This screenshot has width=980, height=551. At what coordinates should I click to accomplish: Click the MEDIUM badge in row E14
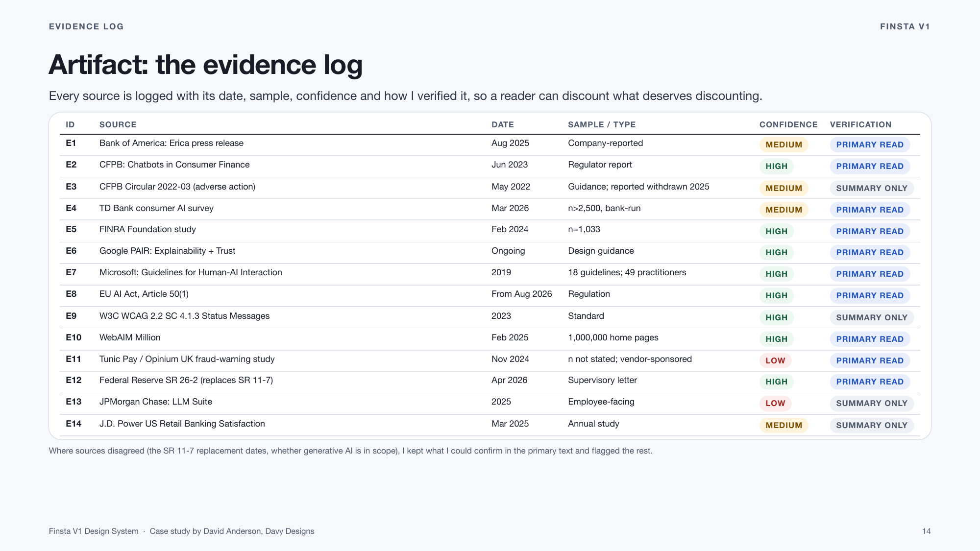[784, 425]
